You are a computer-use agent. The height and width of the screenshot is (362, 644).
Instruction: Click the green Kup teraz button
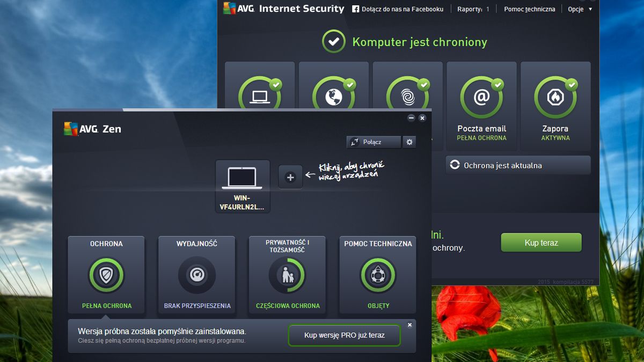[x=541, y=242]
